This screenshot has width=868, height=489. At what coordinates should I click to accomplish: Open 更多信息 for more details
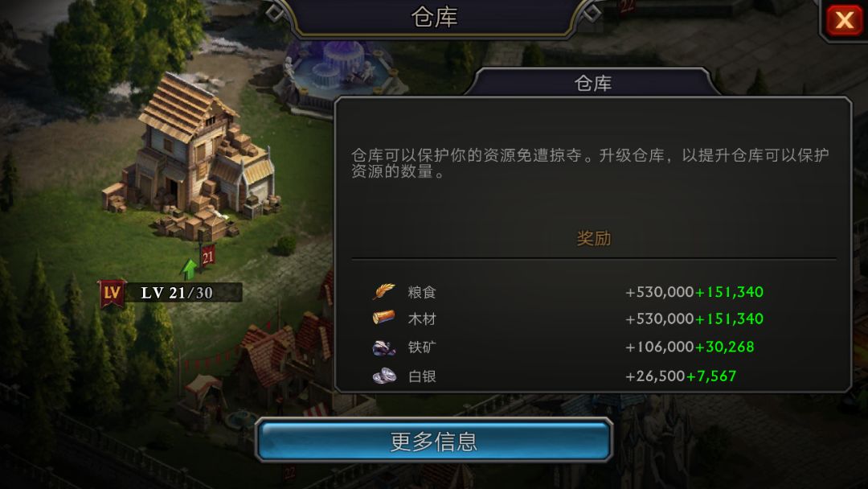[x=434, y=441]
